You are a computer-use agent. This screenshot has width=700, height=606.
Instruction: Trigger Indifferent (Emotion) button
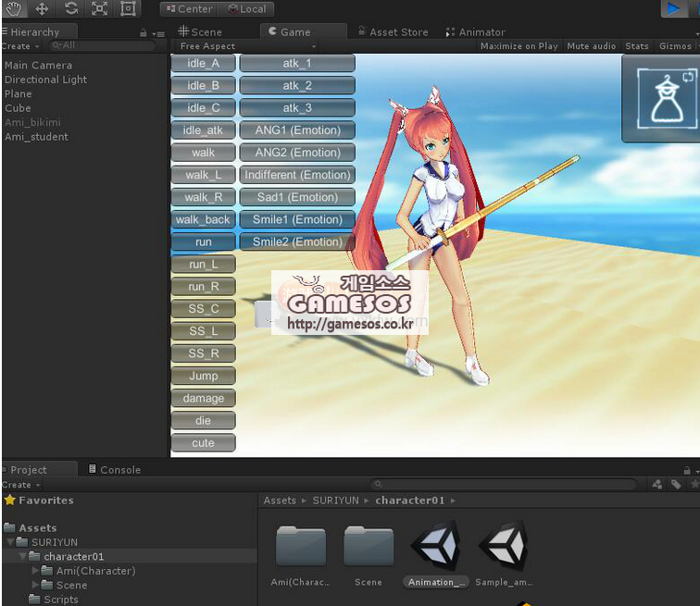coord(297,175)
